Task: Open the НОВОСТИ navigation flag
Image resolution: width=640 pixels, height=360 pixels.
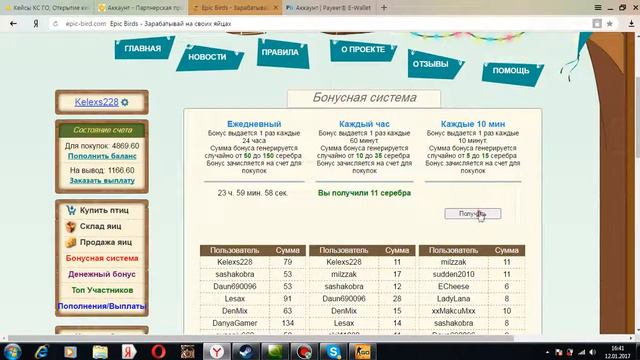Action: coord(208,57)
